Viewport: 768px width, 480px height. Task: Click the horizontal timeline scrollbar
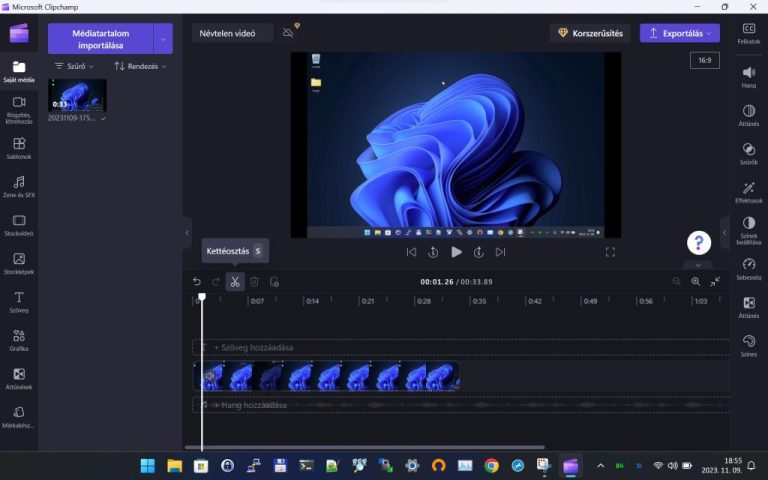click(x=364, y=447)
